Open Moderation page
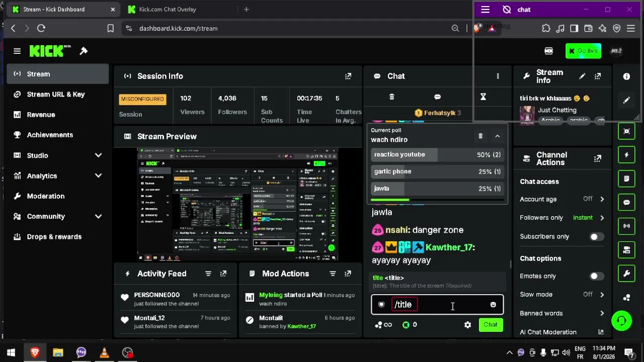The height and width of the screenshot is (362, 644). point(58,196)
